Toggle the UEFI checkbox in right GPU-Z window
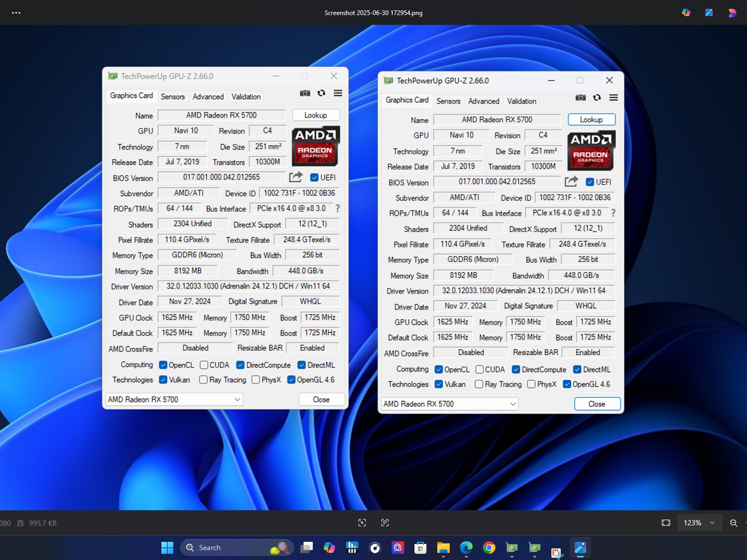This screenshot has width=747, height=560. click(x=590, y=182)
